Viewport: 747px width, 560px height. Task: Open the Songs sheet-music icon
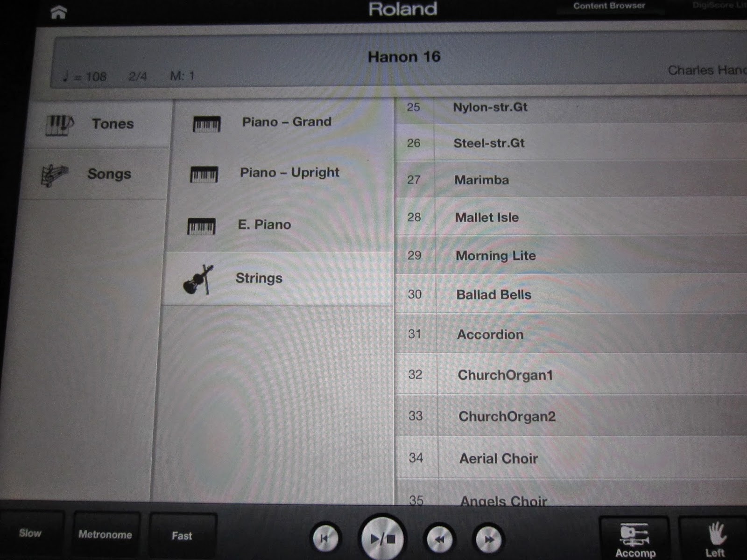tap(55, 175)
